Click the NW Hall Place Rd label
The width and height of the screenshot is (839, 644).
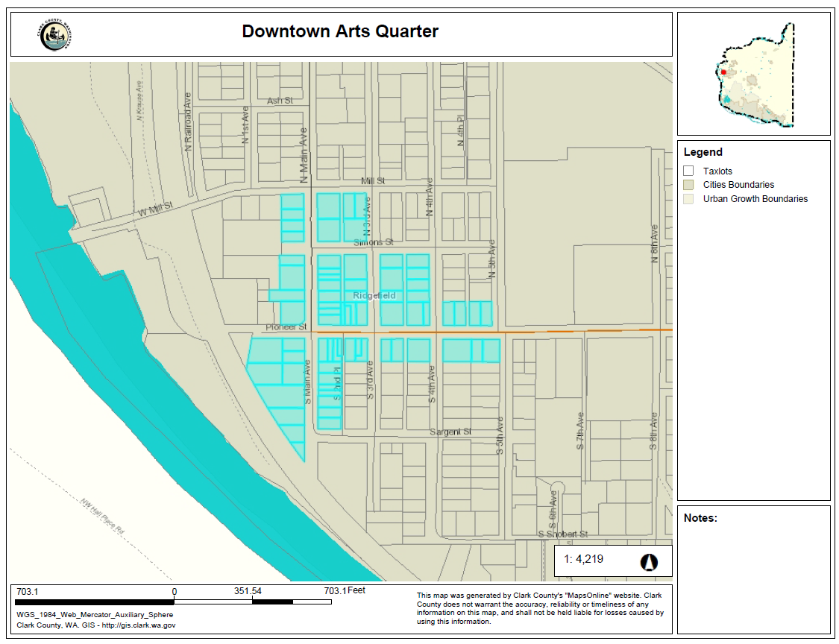(103, 515)
